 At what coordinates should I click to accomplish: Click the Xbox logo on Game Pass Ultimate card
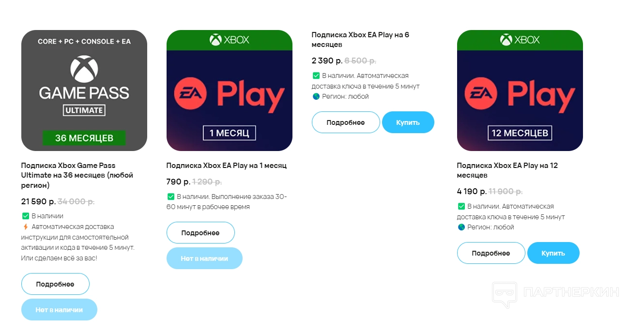point(84,68)
